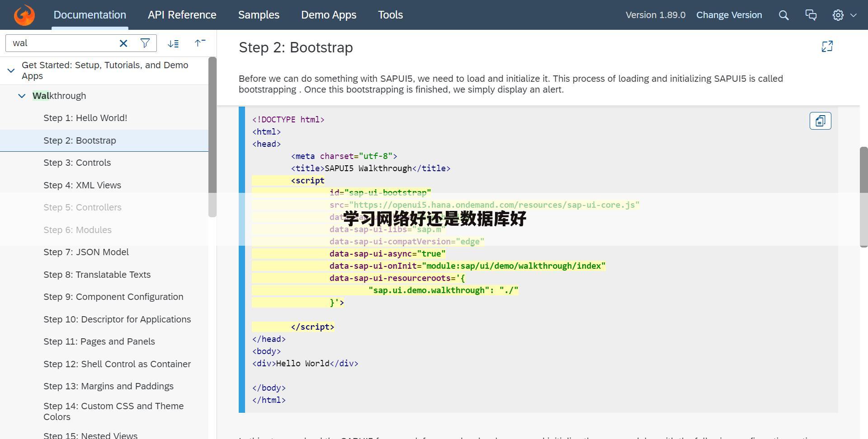Click the <!DOCTYPE html> code line

(288, 120)
